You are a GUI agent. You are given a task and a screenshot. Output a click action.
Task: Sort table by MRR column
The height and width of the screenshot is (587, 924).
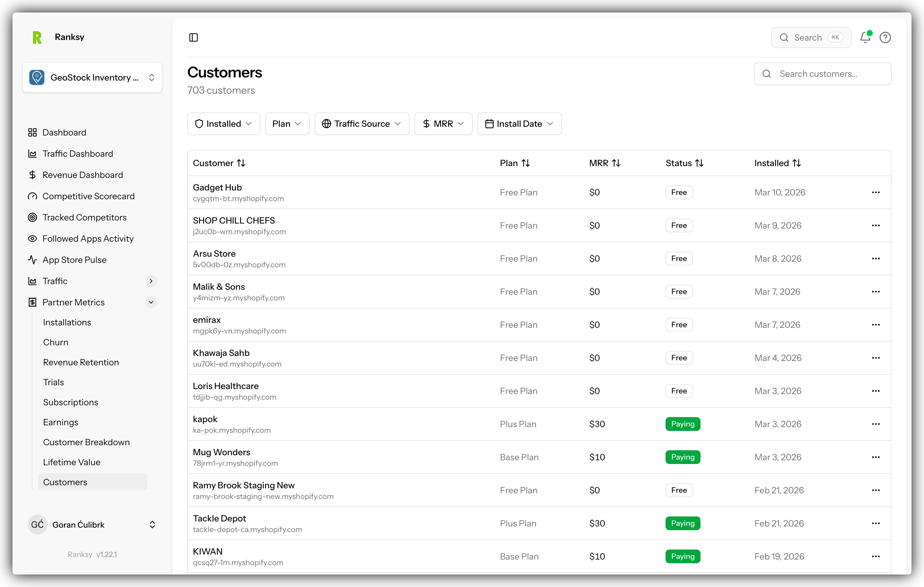click(x=605, y=163)
